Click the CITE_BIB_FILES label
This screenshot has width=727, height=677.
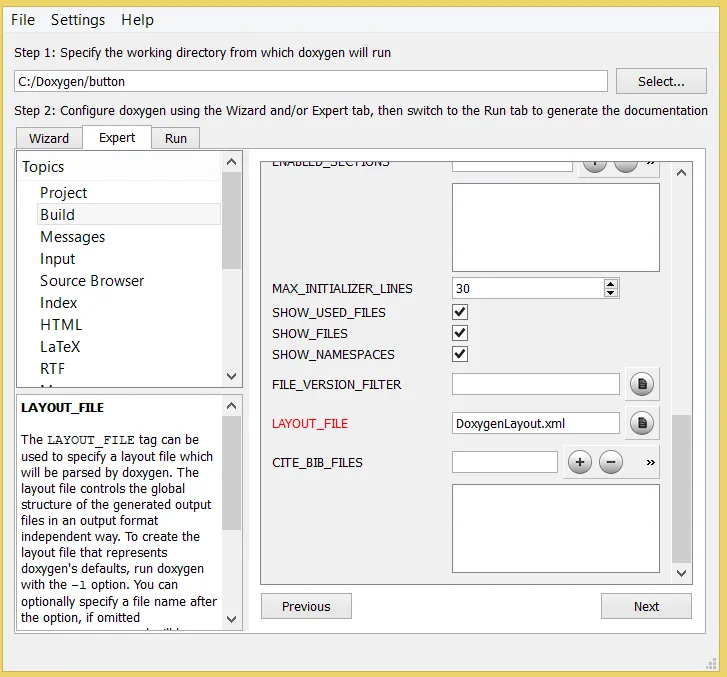coord(317,462)
